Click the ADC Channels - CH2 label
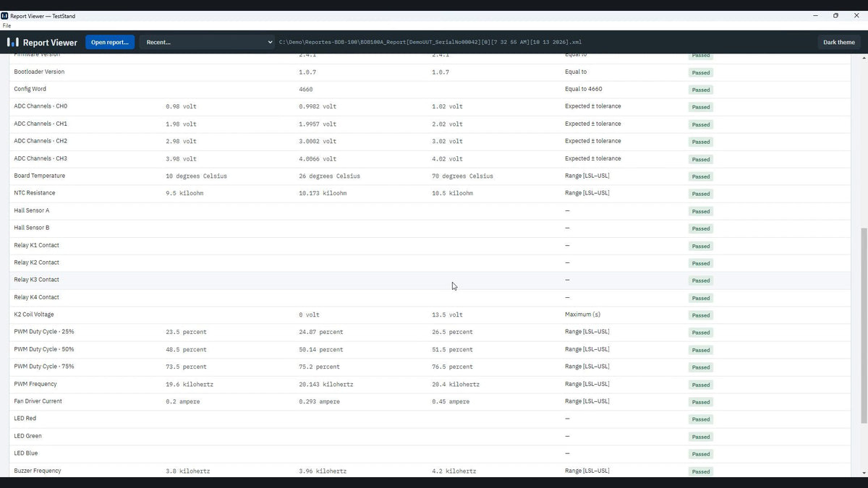Viewport: 868px width, 488px height. pos(41,141)
